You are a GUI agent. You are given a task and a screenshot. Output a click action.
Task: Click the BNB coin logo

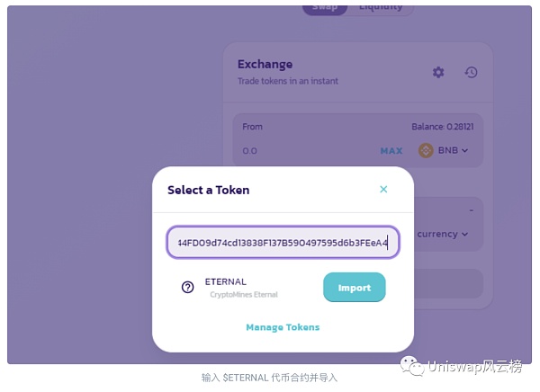click(x=426, y=150)
